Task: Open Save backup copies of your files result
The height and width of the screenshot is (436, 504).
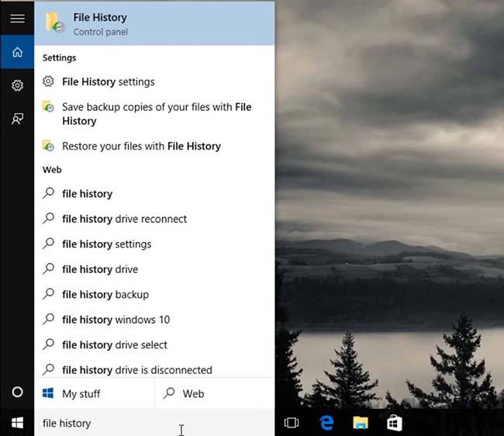Action: tap(154, 114)
